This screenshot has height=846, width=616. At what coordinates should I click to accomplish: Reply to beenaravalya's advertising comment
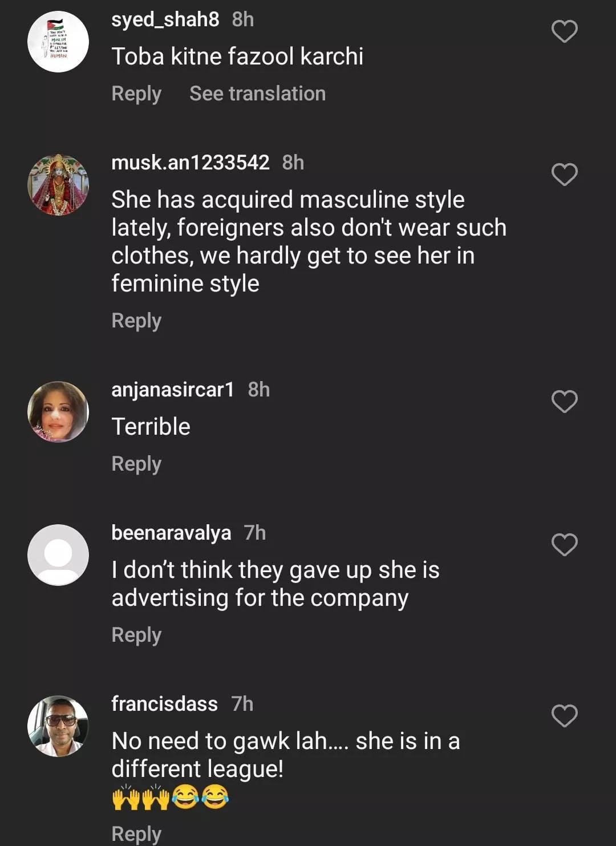tap(136, 635)
